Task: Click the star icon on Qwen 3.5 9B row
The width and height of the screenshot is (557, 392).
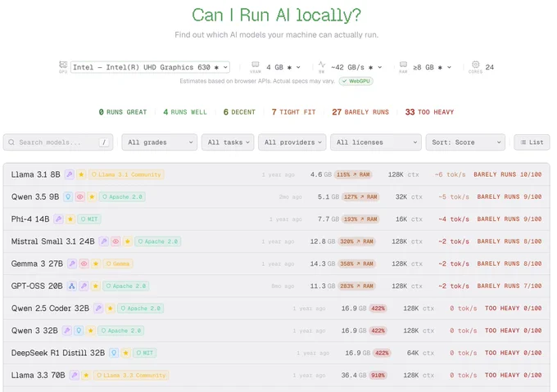Action: pyautogui.click(x=92, y=197)
